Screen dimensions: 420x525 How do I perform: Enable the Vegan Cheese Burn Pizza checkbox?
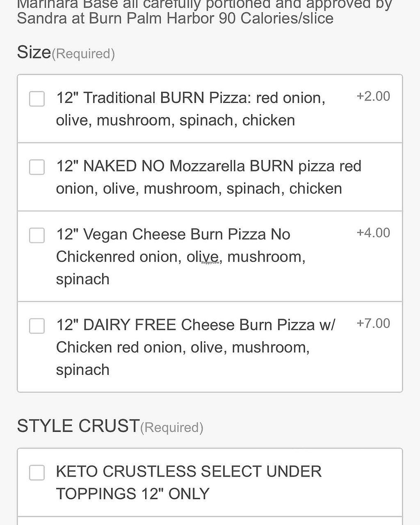coord(37,235)
